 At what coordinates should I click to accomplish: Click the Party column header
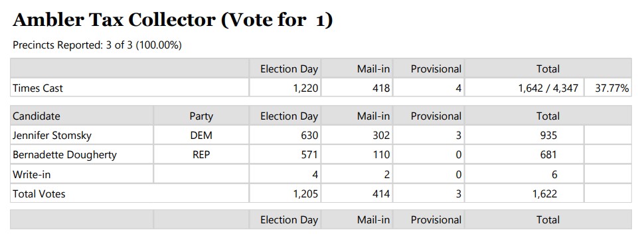tap(201, 116)
